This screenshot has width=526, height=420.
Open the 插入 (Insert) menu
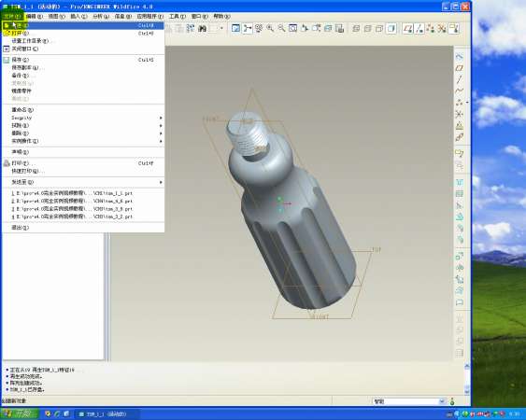[78, 16]
